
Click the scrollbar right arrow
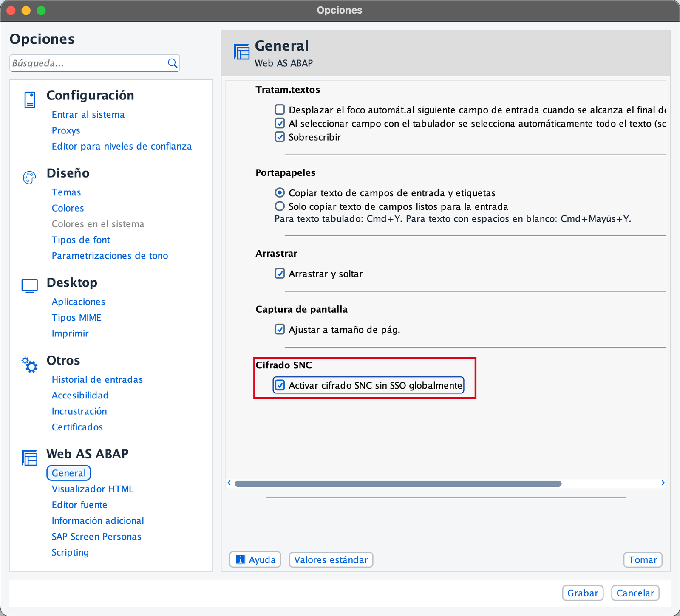pyautogui.click(x=663, y=483)
